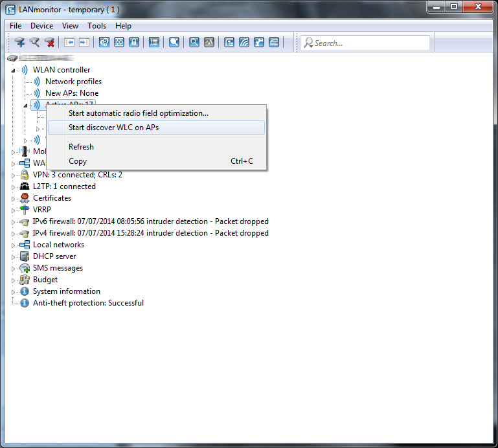This screenshot has width=498, height=448.
Task: Click Refresh in the context menu
Action: point(81,147)
